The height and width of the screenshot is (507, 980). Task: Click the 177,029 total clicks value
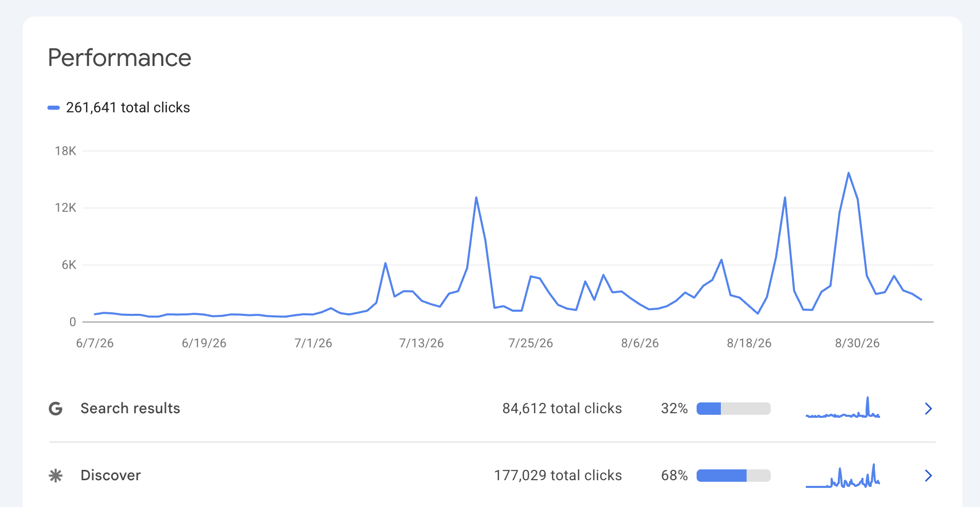558,476
